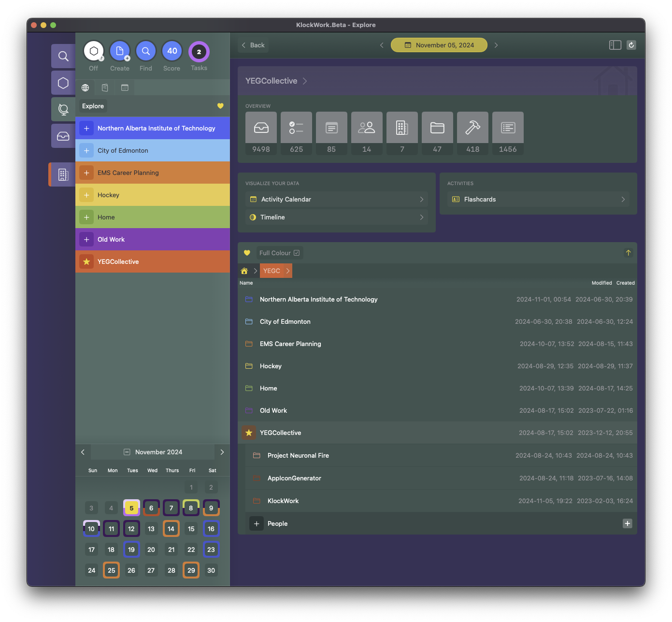Image resolution: width=672 pixels, height=622 pixels.
Task: Open the inbox tray sidebar icon
Action: (63, 136)
